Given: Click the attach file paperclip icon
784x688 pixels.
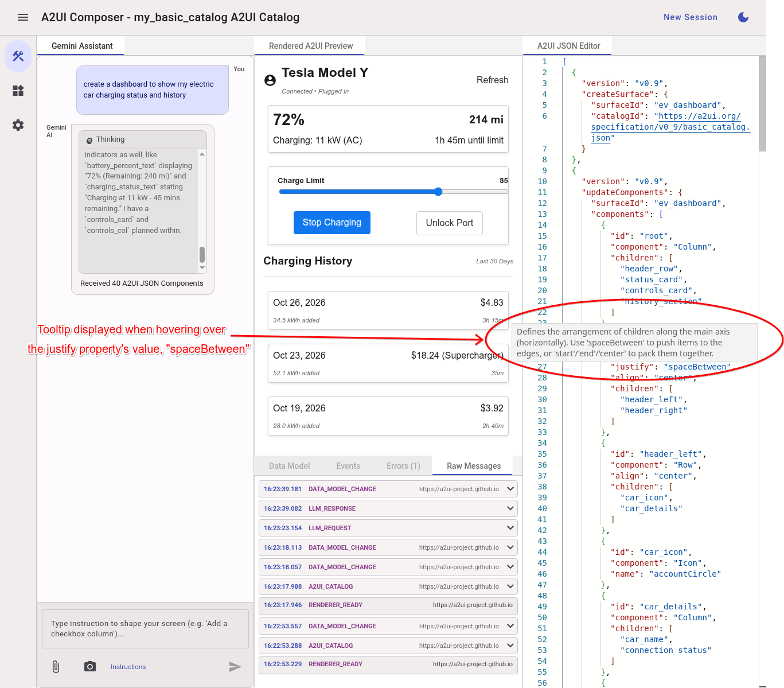Looking at the screenshot, I should tap(56, 666).
